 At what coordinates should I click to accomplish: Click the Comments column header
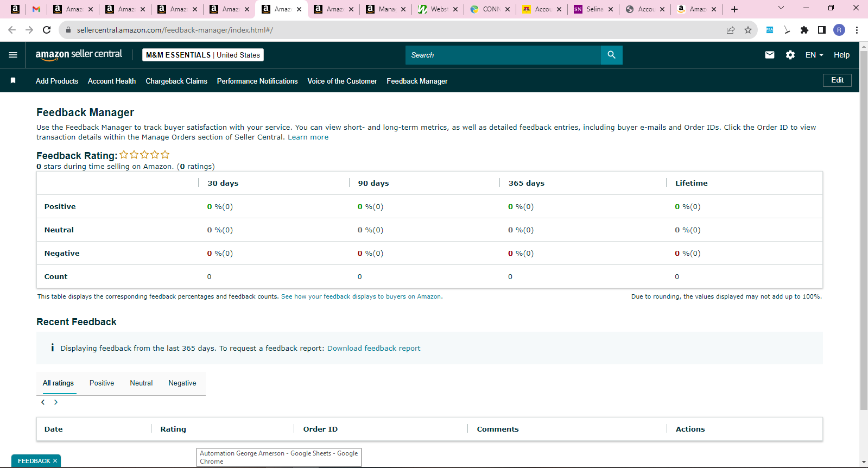click(x=498, y=429)
